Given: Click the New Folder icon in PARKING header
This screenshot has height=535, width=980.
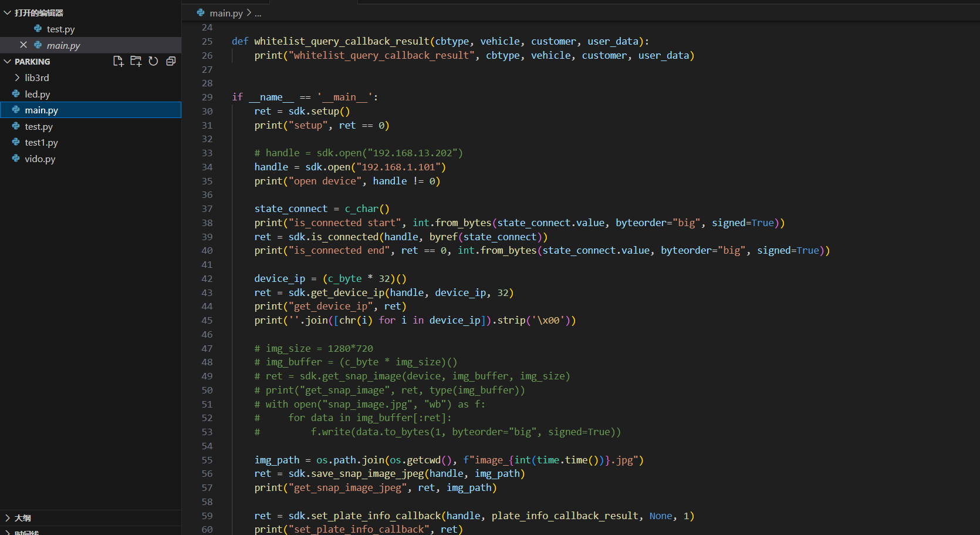Looking at the screenshot, I should (x=136, y=61).
